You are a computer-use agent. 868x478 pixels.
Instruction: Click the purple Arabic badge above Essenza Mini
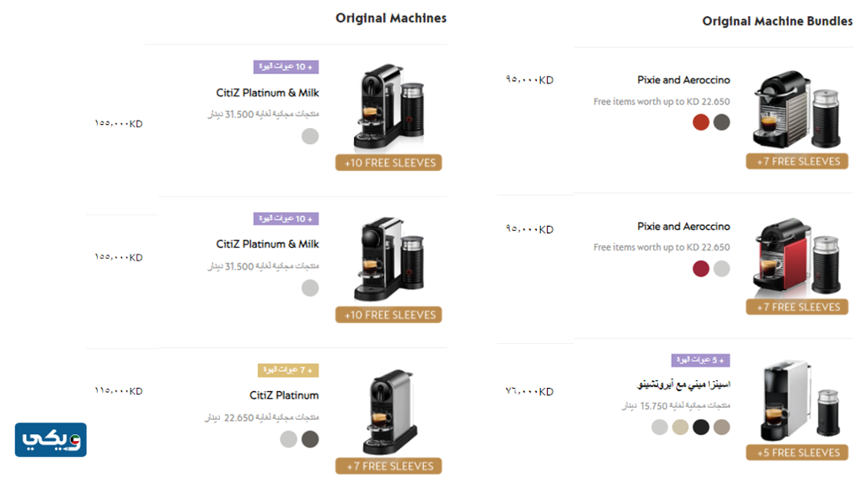click(x=700, y=360)
